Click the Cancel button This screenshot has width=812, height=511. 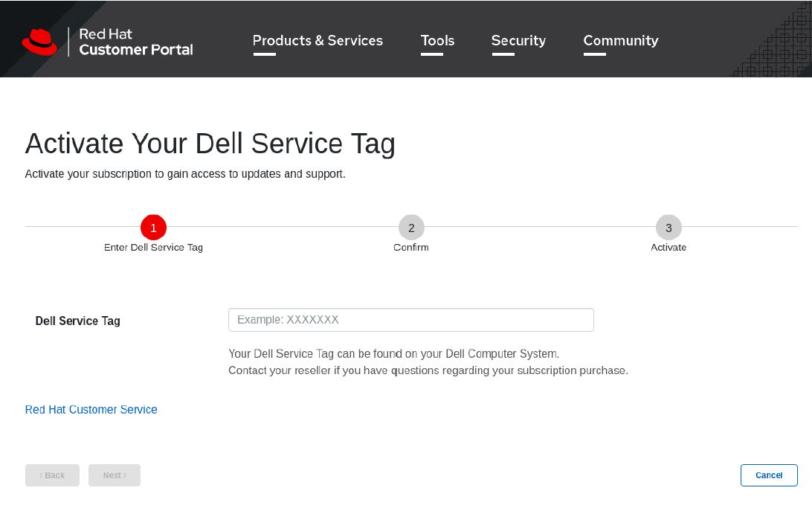click(x=769, y=475)
